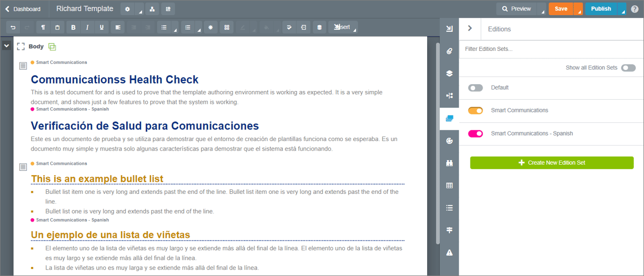Viewport: 644px width, 276px height.
Task: Expand the Save button dropdown arrow
Action: click(x=578, y=9)
